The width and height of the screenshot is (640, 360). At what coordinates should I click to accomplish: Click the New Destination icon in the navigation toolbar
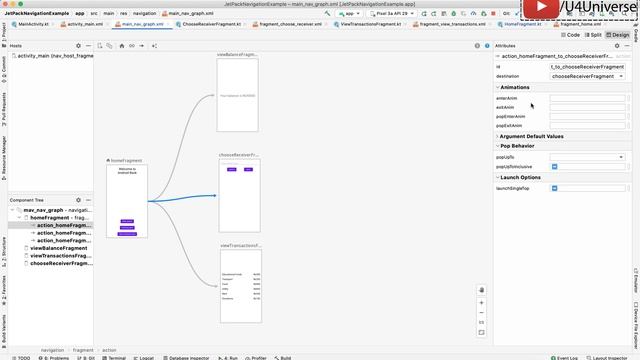(x=100, y=46)
